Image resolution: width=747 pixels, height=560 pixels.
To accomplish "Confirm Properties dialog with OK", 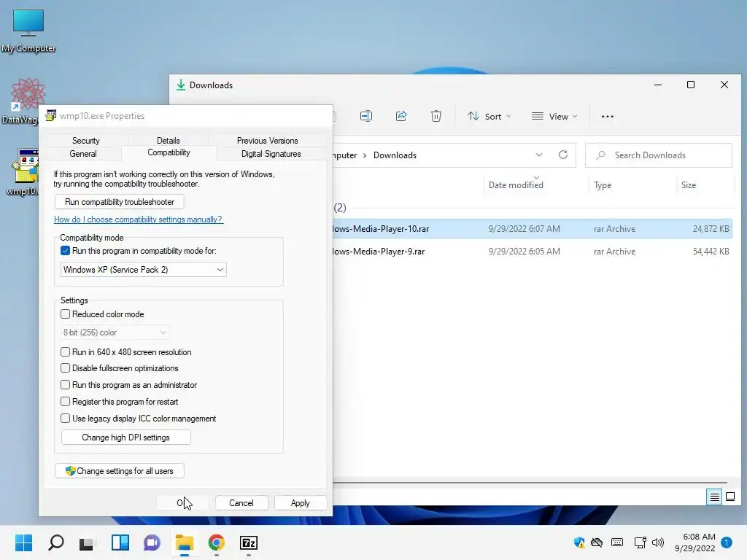I will click(182, 503).
